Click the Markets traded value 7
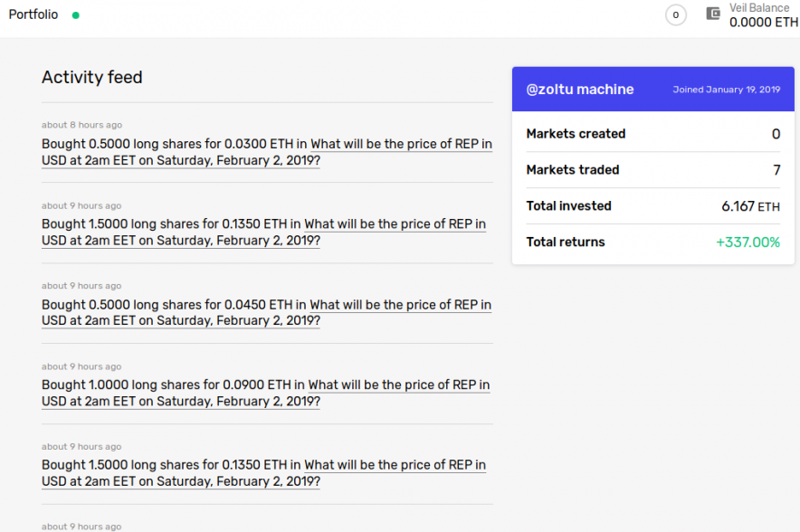The width and height of the screenshot is (800, 532). [x=776, y=170]
